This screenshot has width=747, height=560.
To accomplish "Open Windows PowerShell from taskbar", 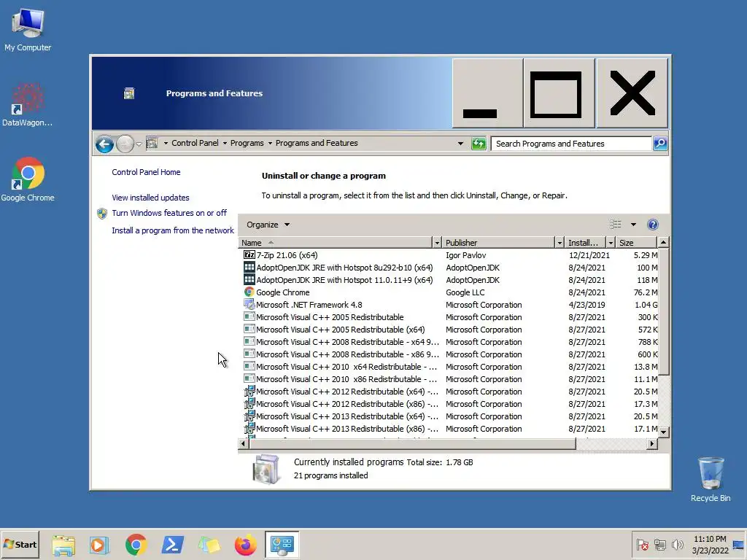I will point(172,545).
